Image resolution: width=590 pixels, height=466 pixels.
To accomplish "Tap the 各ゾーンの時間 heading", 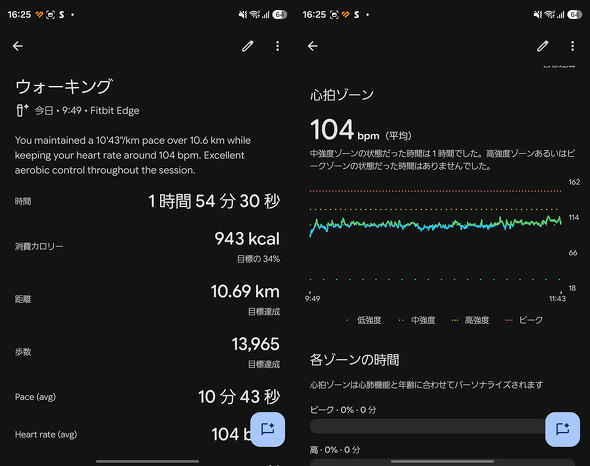I will (x=354, y=360).
